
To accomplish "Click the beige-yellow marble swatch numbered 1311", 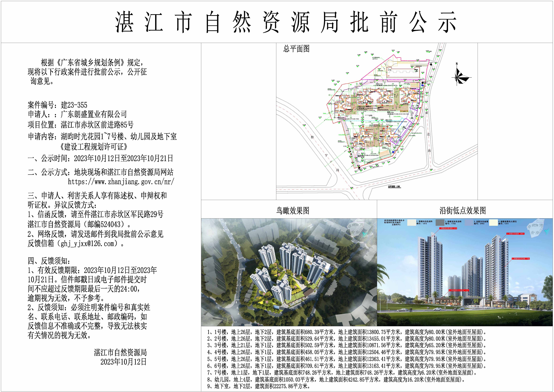I will pos(493,222).
